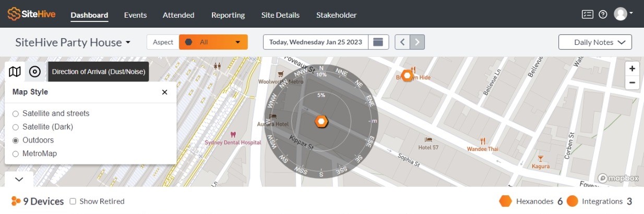The image size is (644, 214).
Task: Collapse the map with the chevron
Action: click(x=19, y=179)
